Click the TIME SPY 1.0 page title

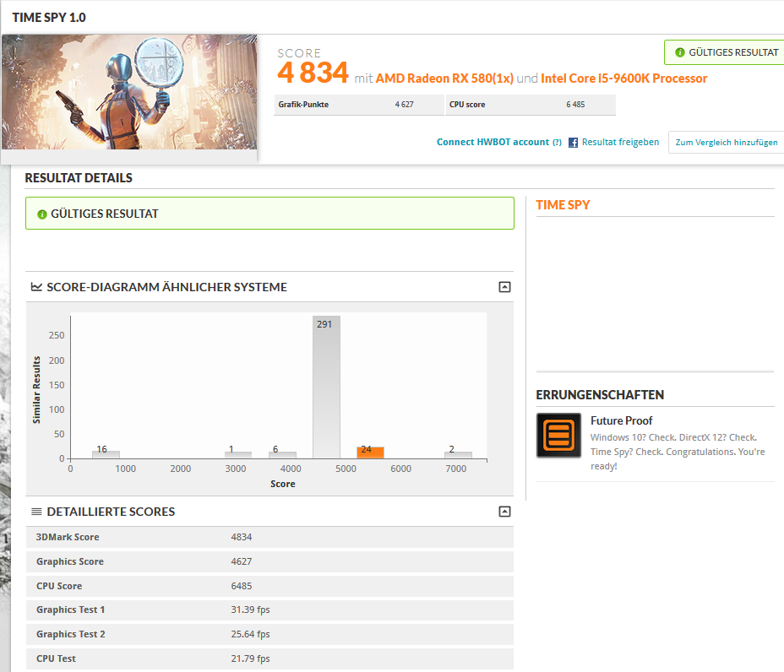tap(49, 18)
